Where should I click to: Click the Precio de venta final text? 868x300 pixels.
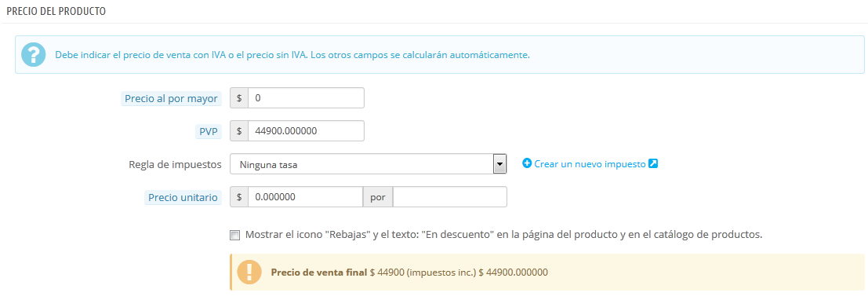click(319, 273)
